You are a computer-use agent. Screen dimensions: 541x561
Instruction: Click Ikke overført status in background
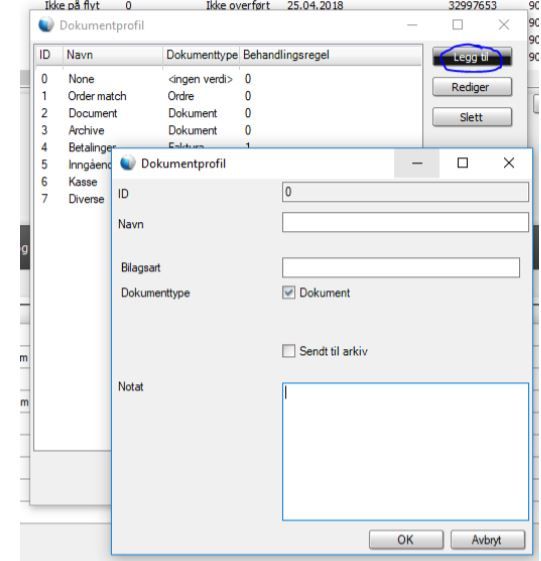pos(238,5)
